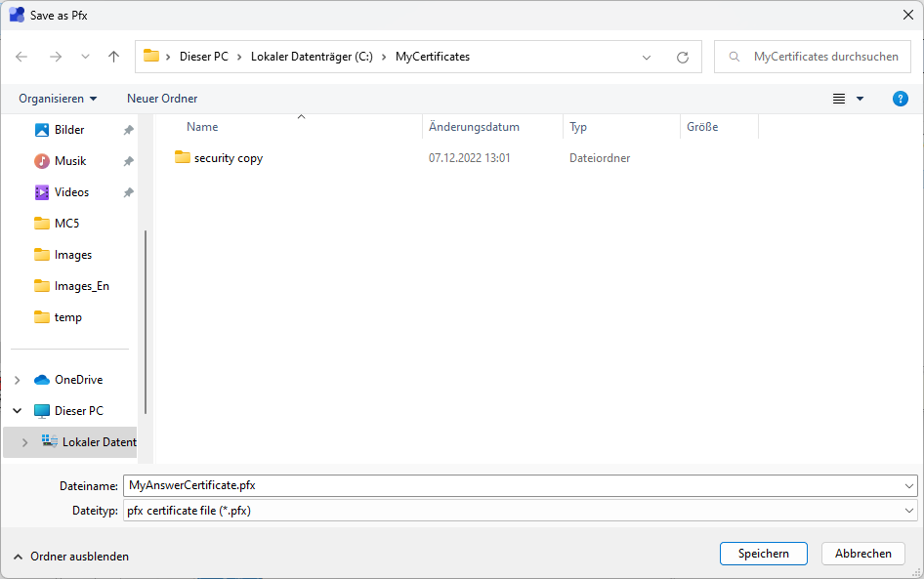Viewport: 924px width, 579px height.
Task: Select Musik in the navigation pane
Action: pos(69,161)
